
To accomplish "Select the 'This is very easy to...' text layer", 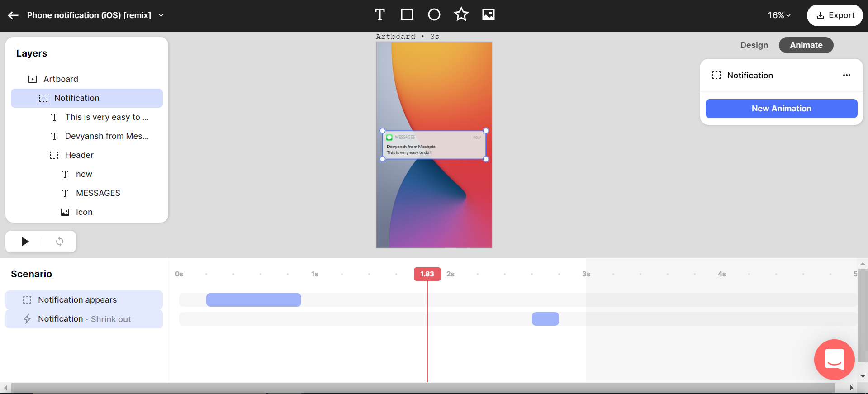I will click(87, 117).
